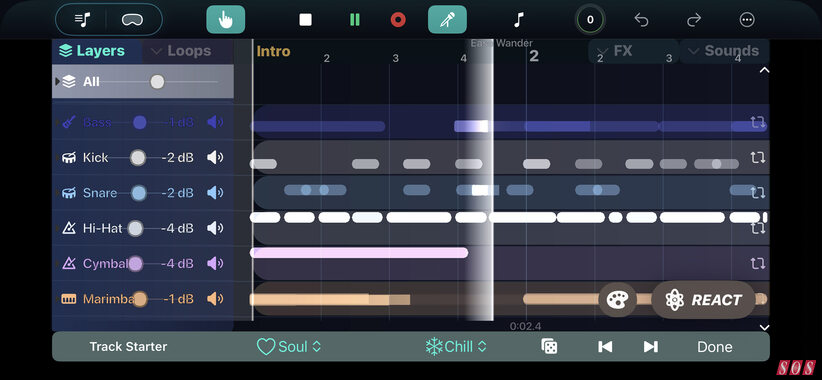Screen dimensions: 822x380
Task: Toggle the microphone input button
Action: [x=447, y=20]
